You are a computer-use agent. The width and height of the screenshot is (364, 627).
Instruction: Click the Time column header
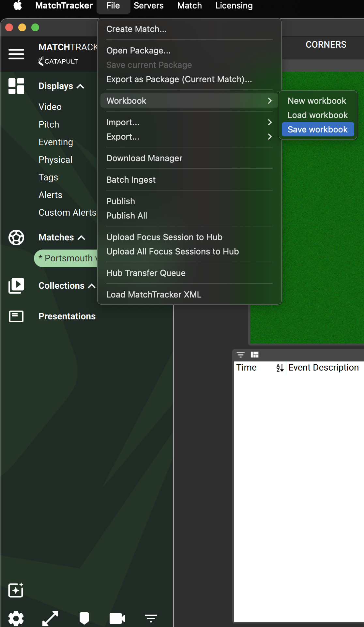pos(247,368)
